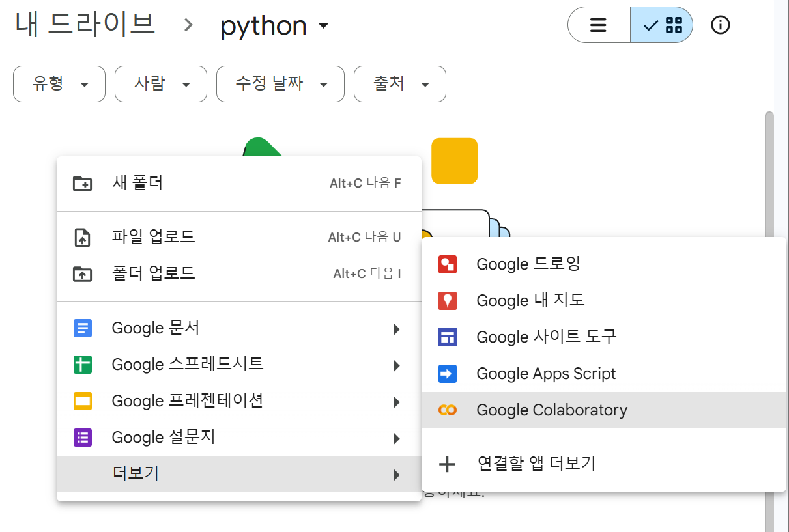Click the Google Sites icon

coord(448,337)
